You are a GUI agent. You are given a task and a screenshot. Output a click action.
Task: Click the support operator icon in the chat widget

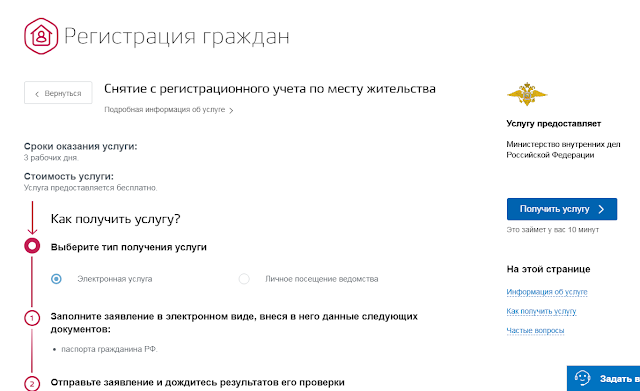pyautogui.click(x=582, y=378)
